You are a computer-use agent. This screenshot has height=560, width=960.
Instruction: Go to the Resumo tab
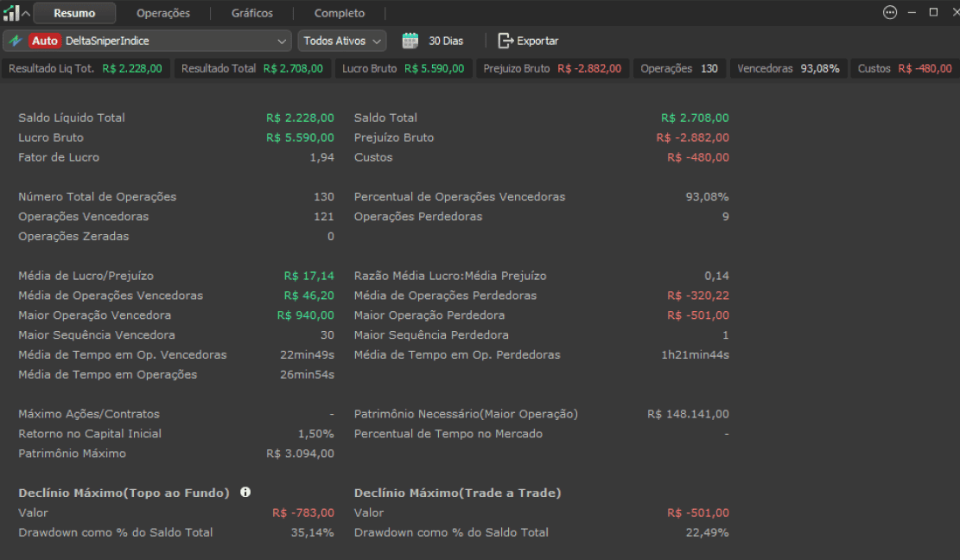(x=74, y=13)
